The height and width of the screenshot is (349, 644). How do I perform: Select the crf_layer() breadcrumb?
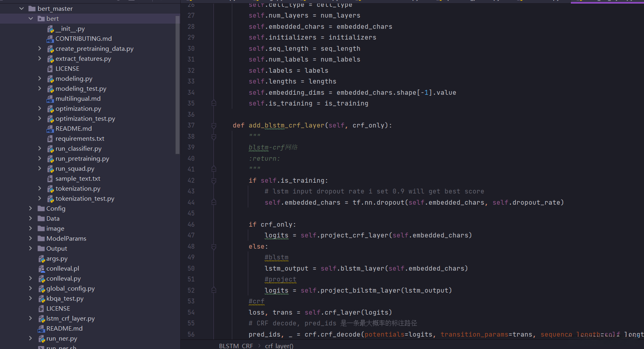point(279,346)
